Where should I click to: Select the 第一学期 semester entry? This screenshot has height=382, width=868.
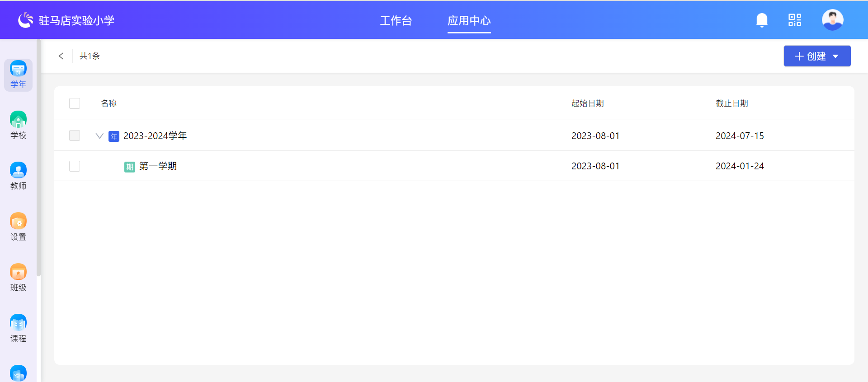click(x=158, y=166)
